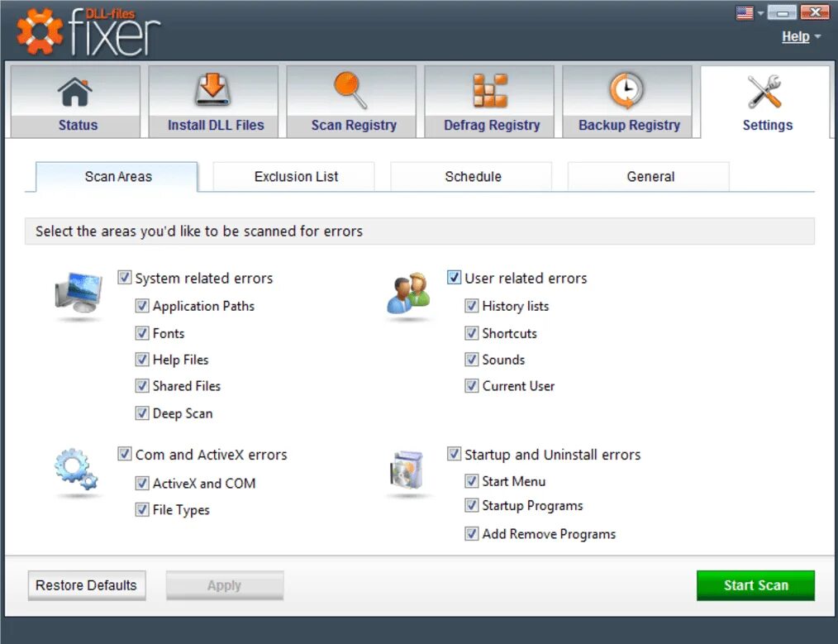Image resolution: width=838 pixels, height=644 pixels.
Task: Select the Scan Registry magnifier icon
Action: click(x=350, y=90)
